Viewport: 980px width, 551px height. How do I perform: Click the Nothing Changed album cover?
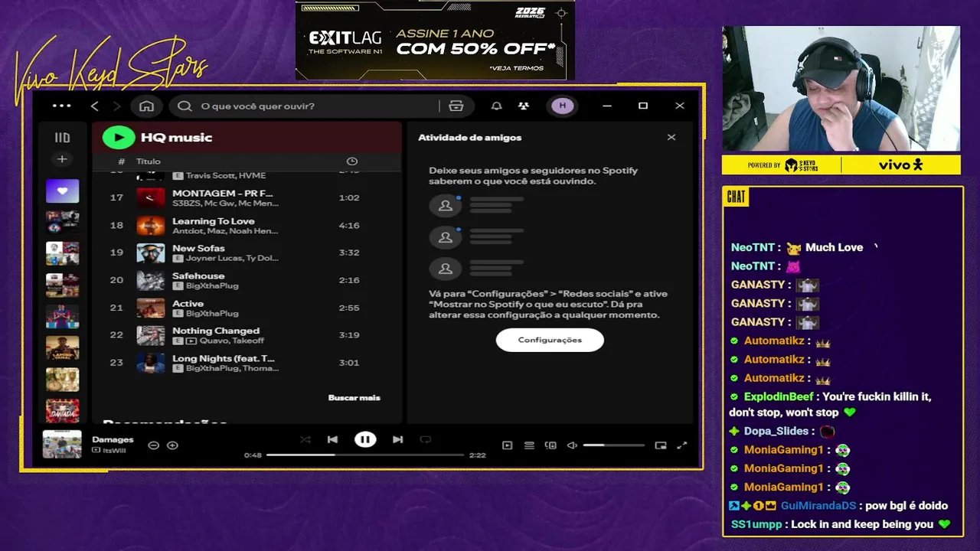tap(151, 336)
